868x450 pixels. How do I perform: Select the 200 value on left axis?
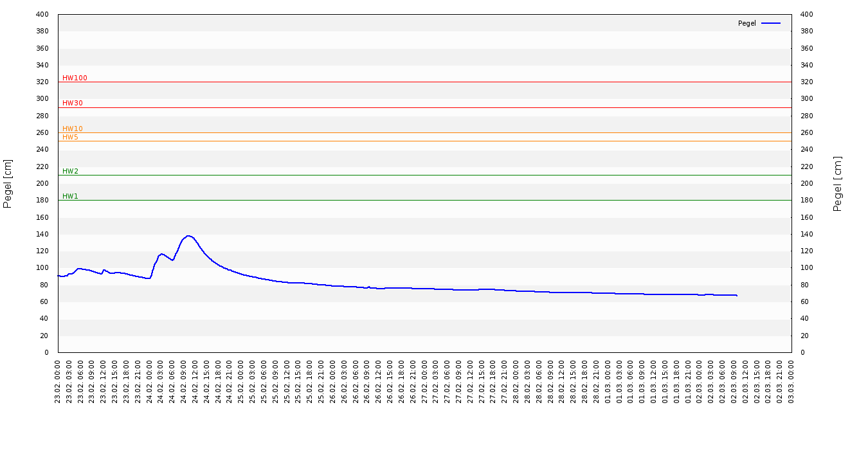42,183
